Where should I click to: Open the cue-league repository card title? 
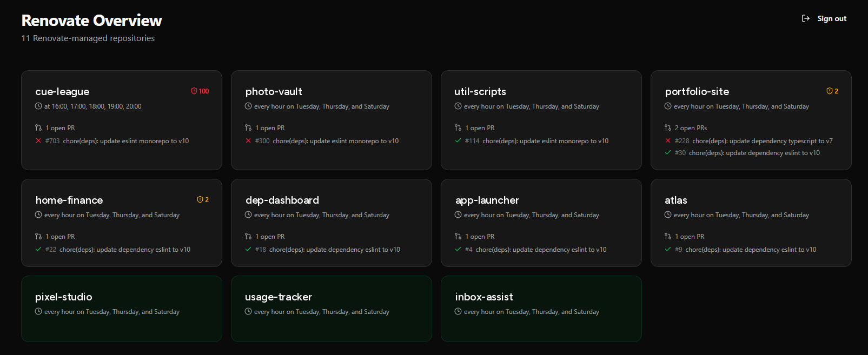click(62, 91)
